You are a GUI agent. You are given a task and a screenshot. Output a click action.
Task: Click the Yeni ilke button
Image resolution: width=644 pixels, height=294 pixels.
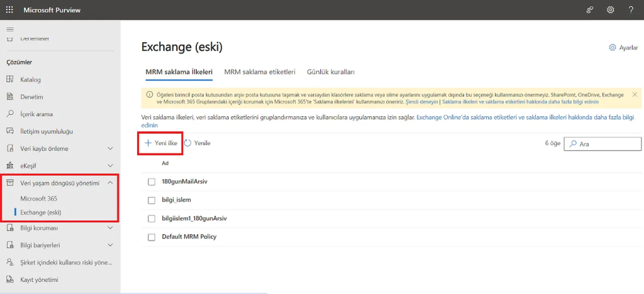[x=161, y=143]
